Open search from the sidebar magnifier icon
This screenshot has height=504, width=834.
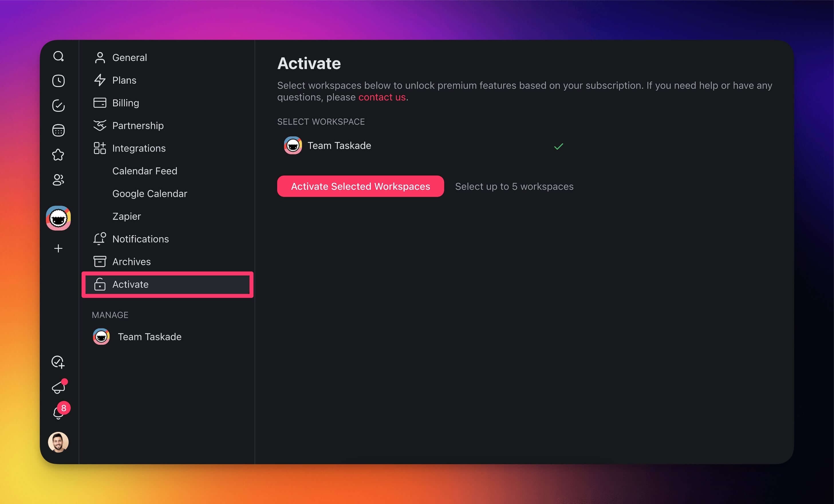58,56
